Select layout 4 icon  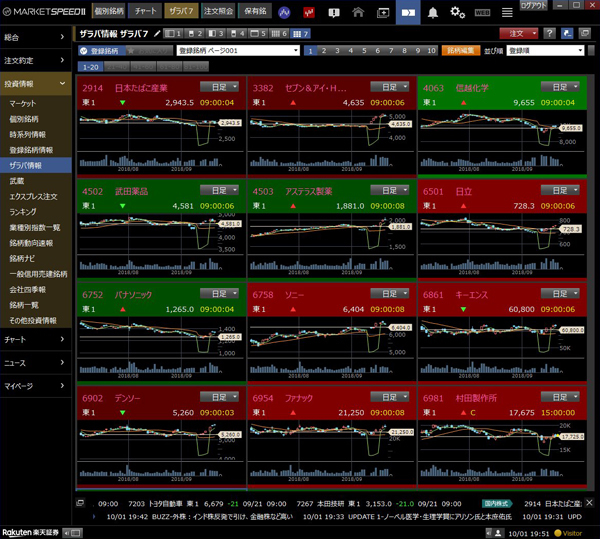coord(237,34)
